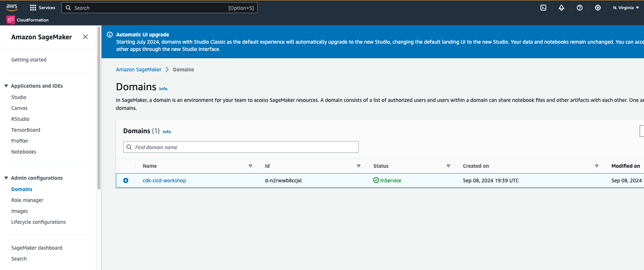Open the CloudShell terminal icon
The image size is (644, 270).
(x=543, y=8)
